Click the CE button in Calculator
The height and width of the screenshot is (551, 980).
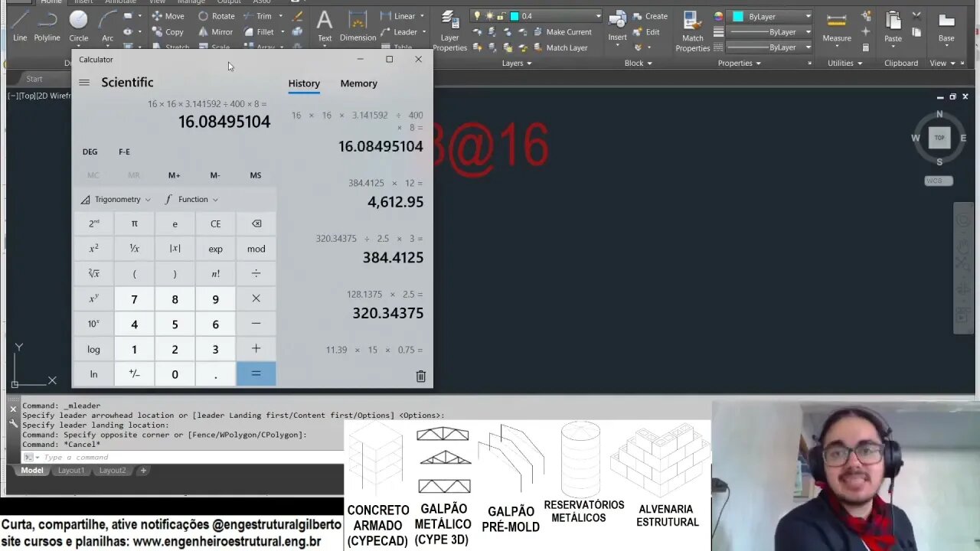point(215,223)
